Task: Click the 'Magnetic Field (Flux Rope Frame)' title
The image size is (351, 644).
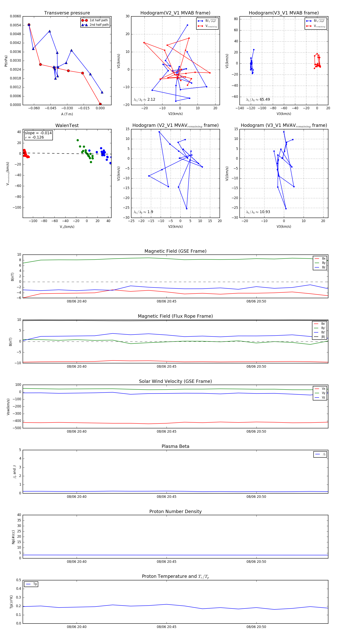Action: pos(175,316)
